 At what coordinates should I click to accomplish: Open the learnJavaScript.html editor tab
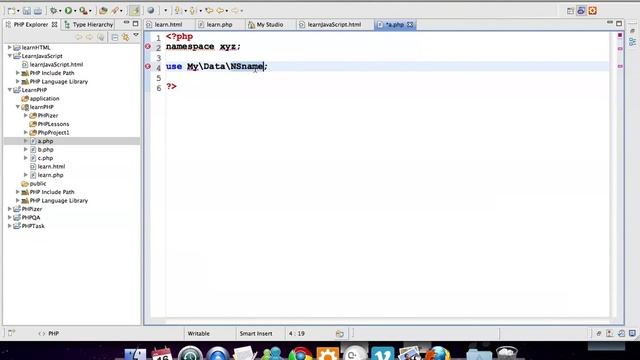click(x=334, y=24)
